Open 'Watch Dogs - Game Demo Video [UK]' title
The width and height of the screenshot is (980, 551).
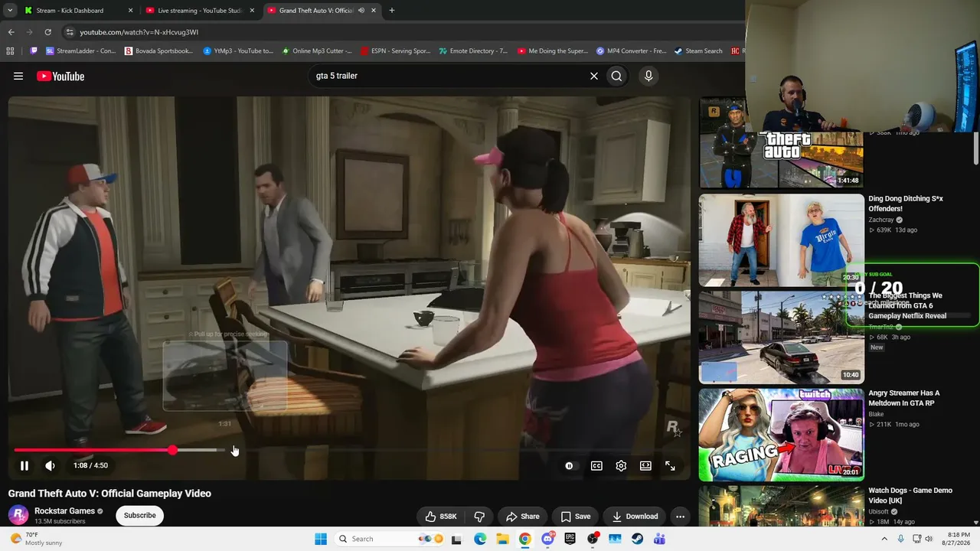click(910, 495)
